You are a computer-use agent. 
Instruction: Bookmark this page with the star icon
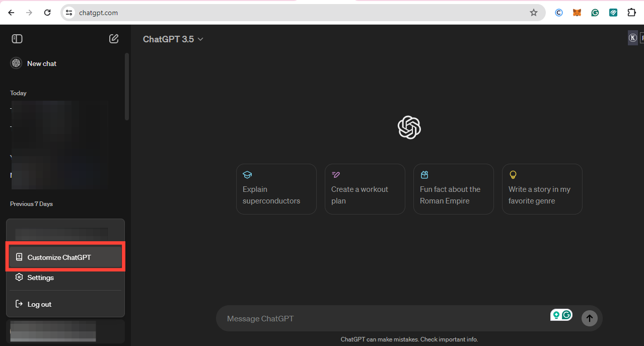click(x=534, y=13)
